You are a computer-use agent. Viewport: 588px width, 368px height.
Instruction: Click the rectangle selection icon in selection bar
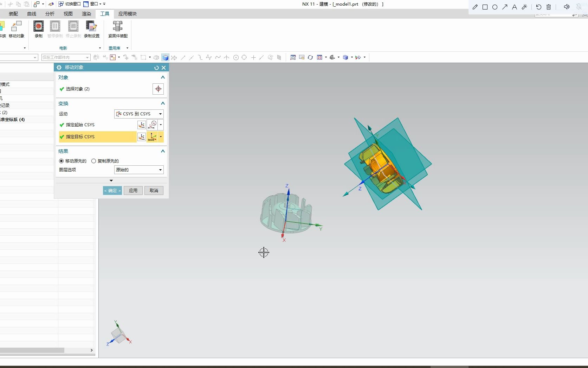click(x=143, y=57)
